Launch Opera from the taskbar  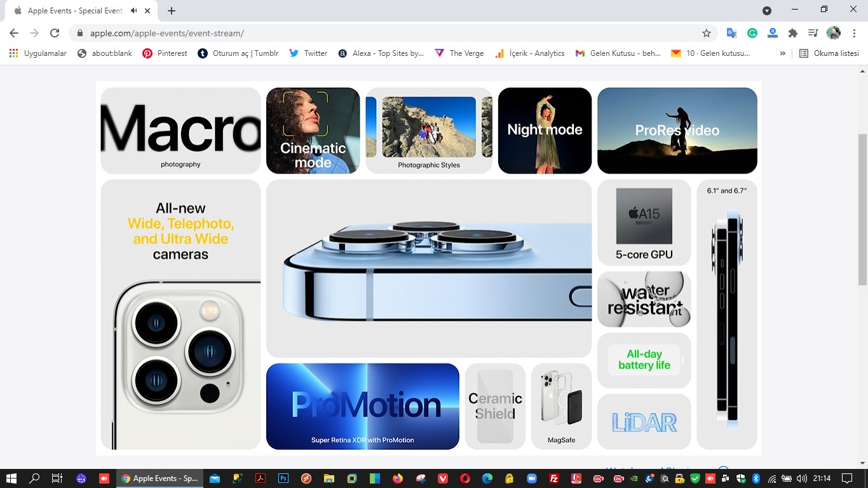pyautogui.click(x=466, y=478)
